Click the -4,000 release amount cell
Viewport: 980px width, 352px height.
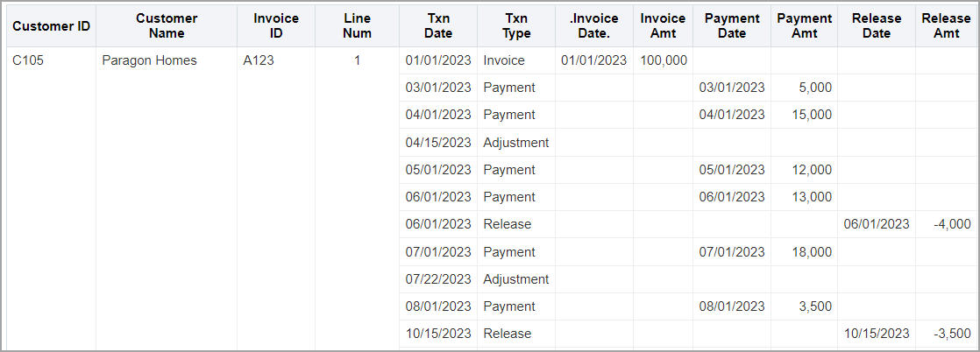950,224
